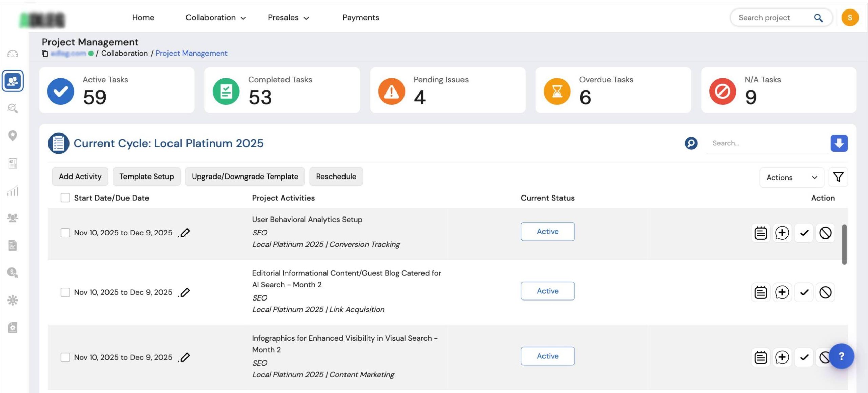Open the location pin sidebar icon
Viewport: 868px width, 393px height.
pos(13,136)
